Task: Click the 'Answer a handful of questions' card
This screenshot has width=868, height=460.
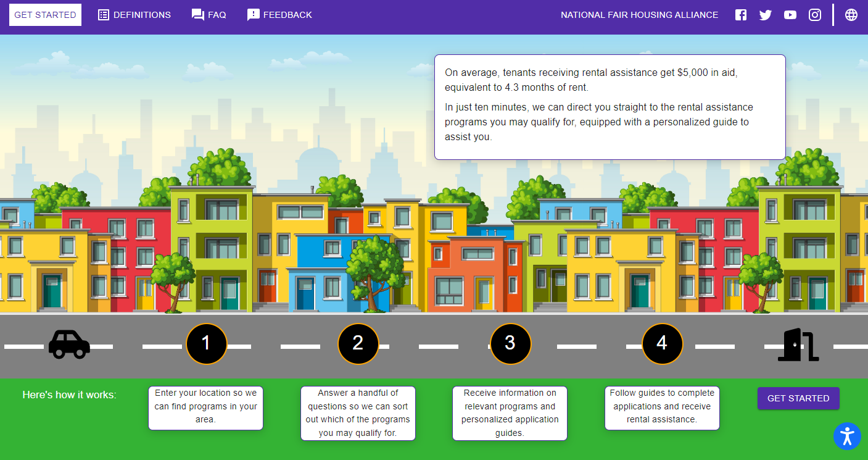Action: click(358, 413)
